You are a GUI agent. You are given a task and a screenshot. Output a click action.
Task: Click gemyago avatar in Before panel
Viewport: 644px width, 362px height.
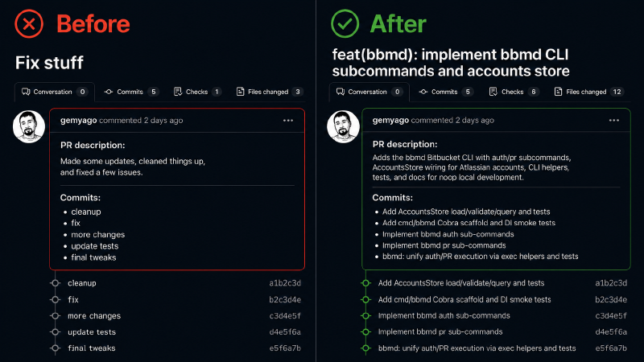click(29, 126)
